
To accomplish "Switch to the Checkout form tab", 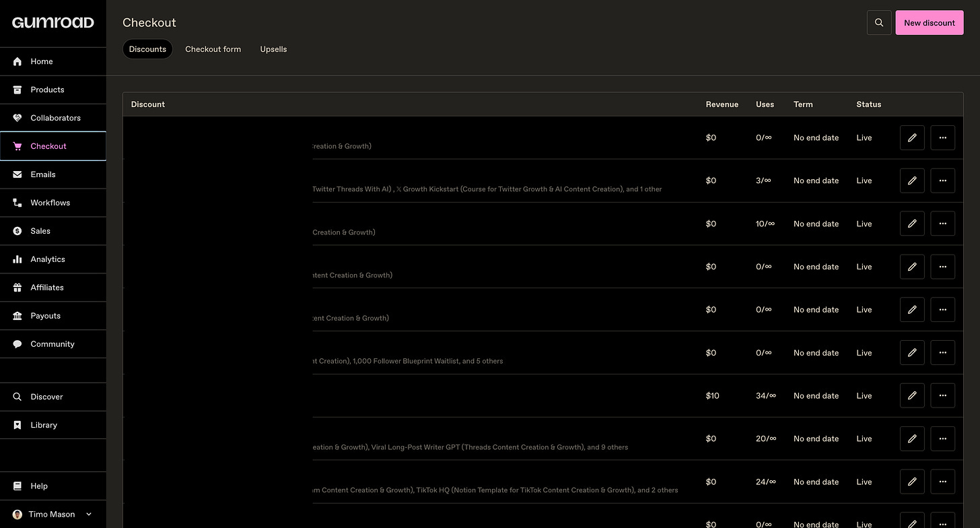I will click(213, 49).
